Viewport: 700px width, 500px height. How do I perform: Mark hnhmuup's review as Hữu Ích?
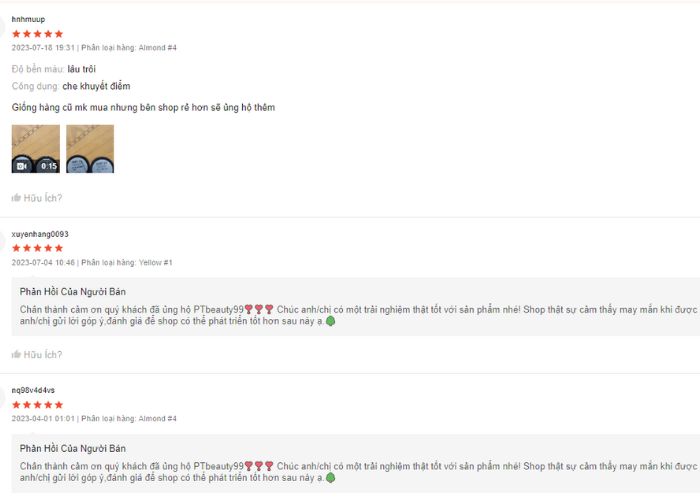[37, 198]
